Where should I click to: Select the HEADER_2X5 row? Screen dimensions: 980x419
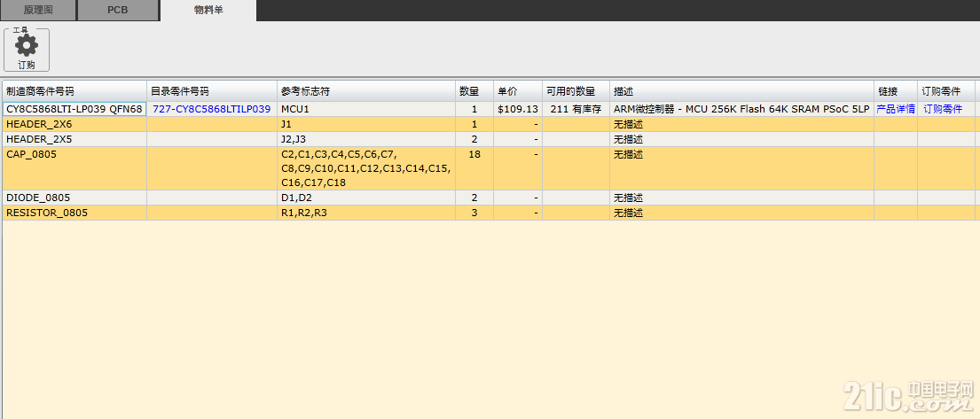(490, 139)
